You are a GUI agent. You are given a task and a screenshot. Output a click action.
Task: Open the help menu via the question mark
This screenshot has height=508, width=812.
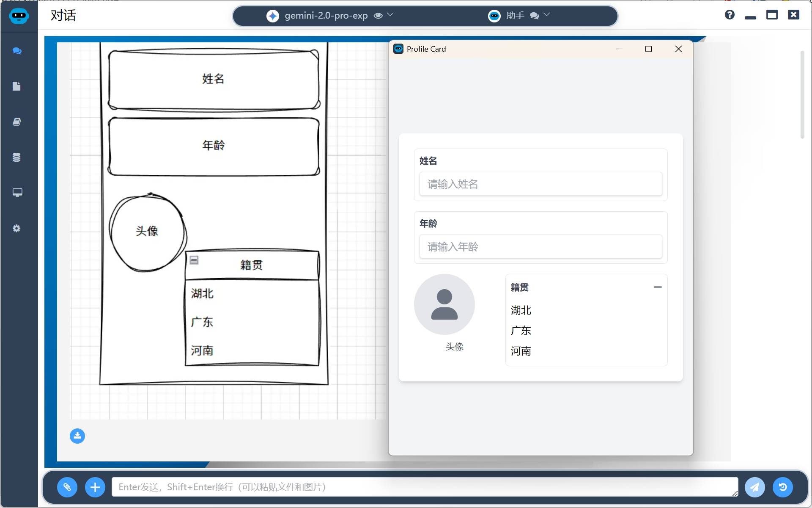pyautogui.click(x=729, y=14)
